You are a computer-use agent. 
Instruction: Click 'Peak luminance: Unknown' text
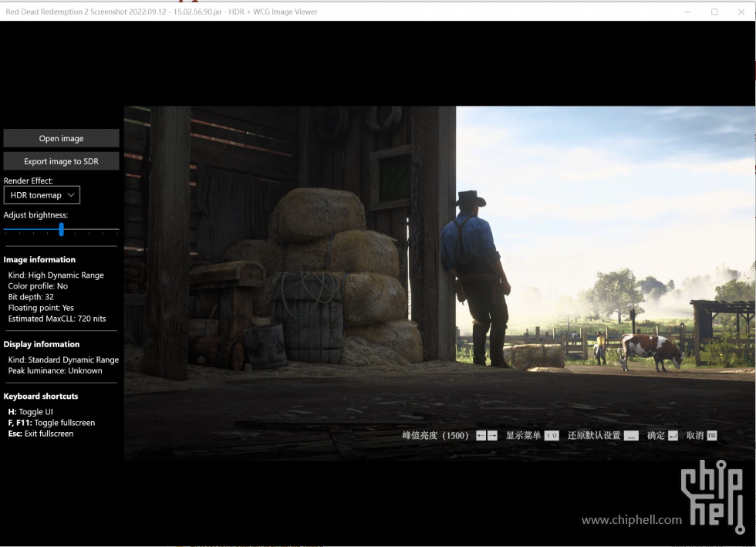(55, 370)
